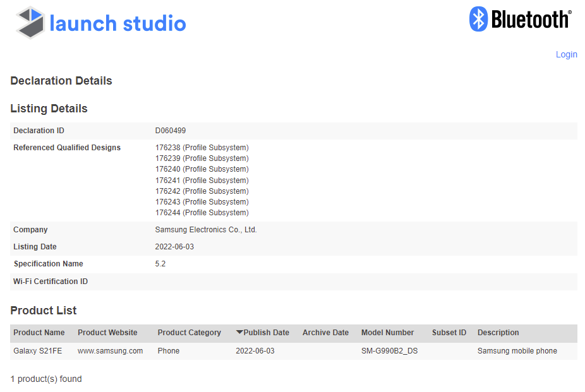The image size is (585, 392).
Task: Select listing date 2022-06-03 value
Action: click(174, 247)
